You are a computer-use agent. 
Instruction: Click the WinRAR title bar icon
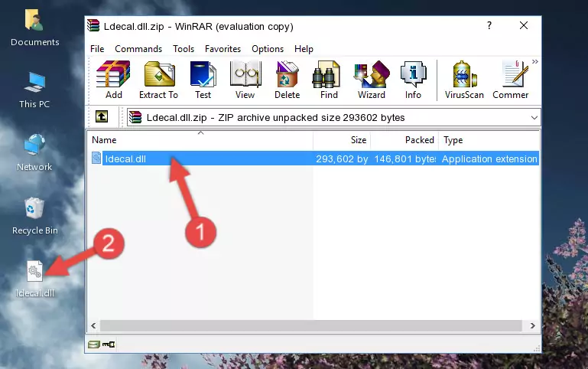(x=93, y=25)
